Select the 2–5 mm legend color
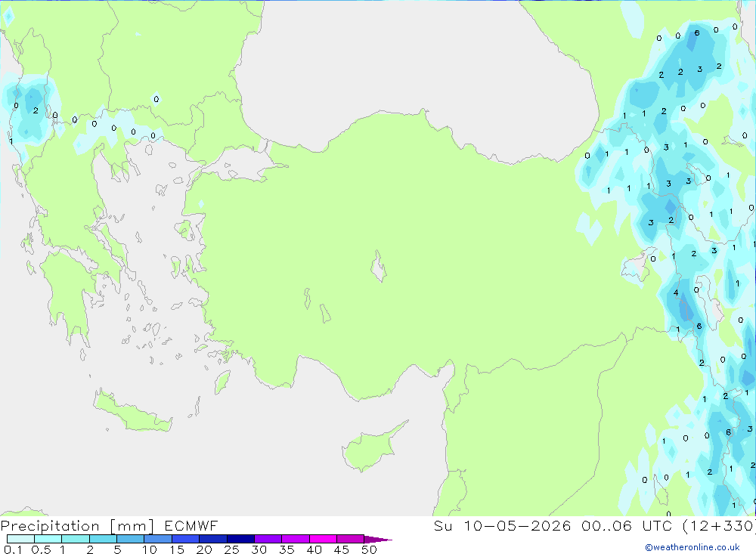The width and height of the screenshot is (756, 554). pyautogui.click(x=103, y=539)
